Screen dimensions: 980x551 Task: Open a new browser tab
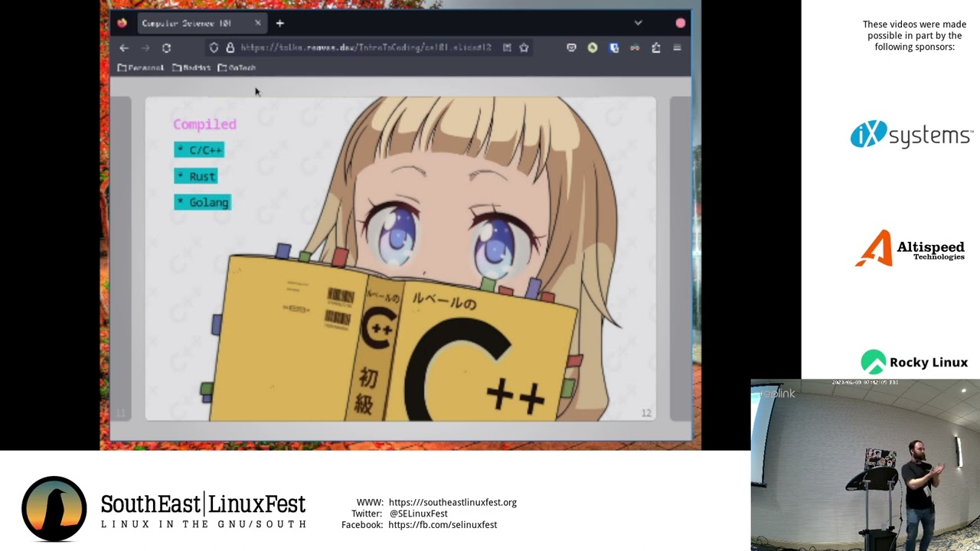pos(279,24)
